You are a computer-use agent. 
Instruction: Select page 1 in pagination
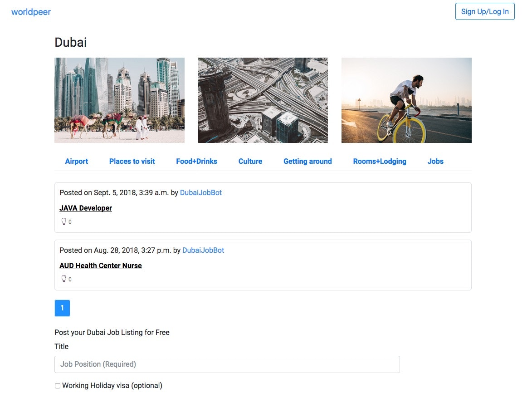coord(62,308)
